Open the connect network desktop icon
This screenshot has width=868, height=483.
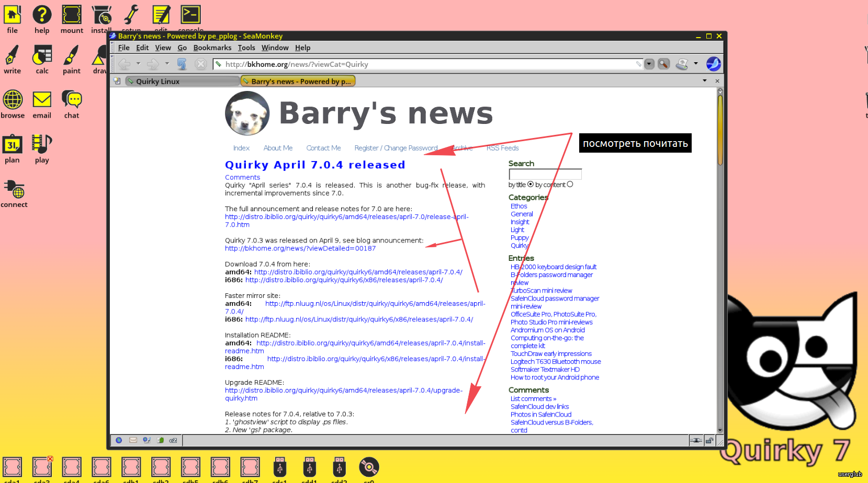click(x=14, y=193)
